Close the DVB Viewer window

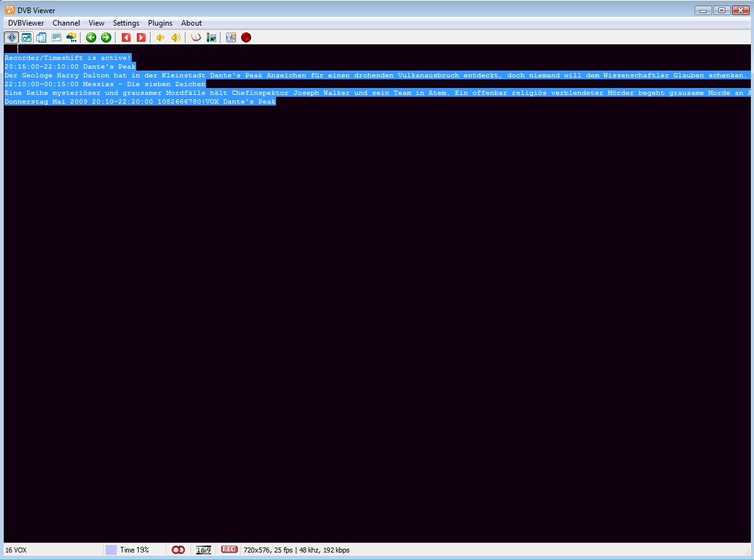click(740, 10)
